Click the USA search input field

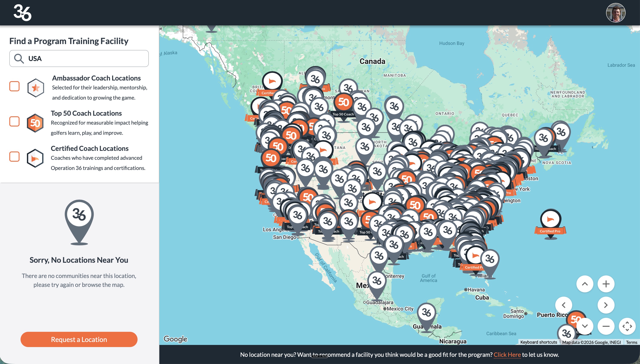click(79, 58)
